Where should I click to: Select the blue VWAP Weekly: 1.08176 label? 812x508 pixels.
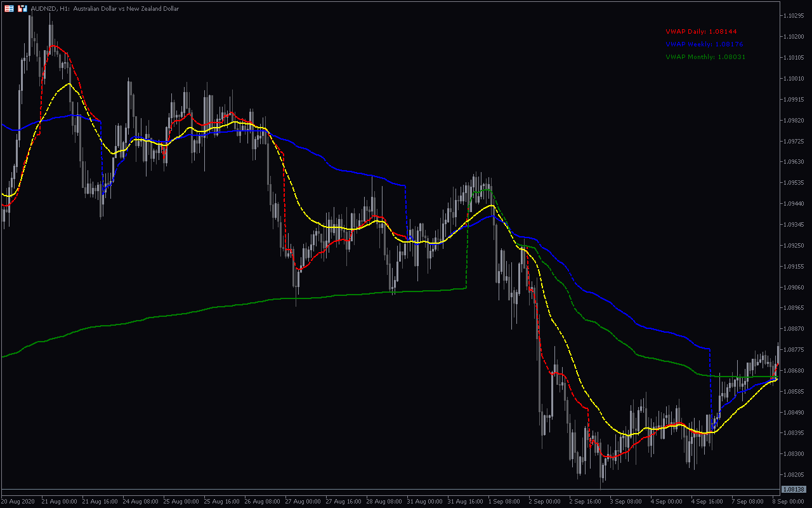tap(704, 44)
